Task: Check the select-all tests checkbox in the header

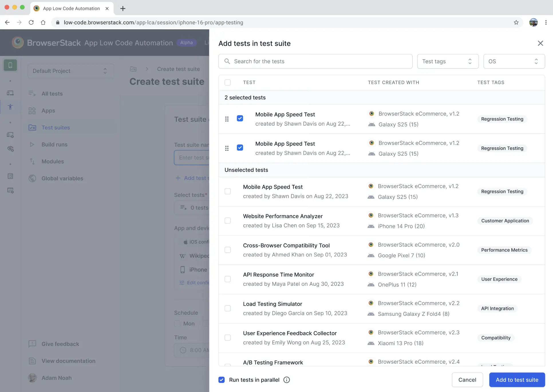Action: click(x=228, y=82)
